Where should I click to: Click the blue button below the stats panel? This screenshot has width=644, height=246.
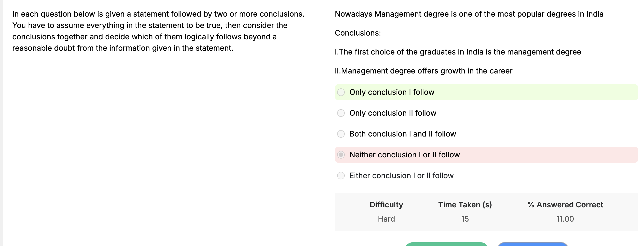[x=533, y=244]
